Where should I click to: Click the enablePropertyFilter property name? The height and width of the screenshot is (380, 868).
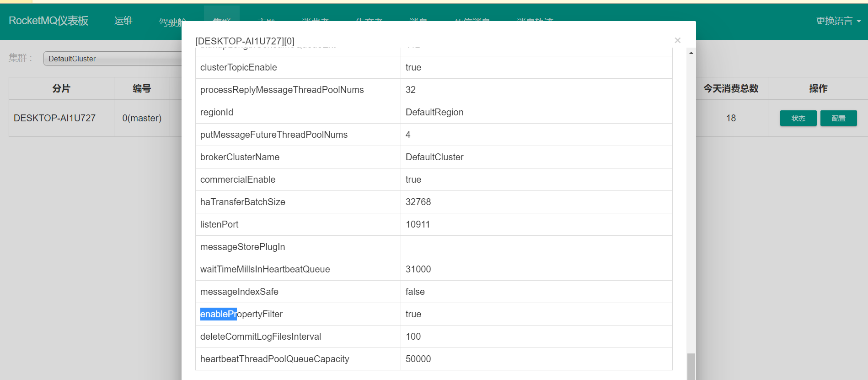241,314
